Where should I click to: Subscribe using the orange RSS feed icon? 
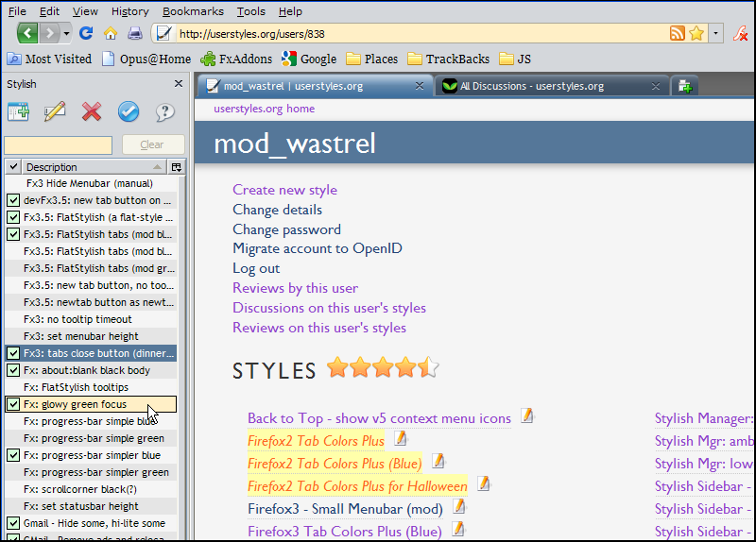[678, 33]
